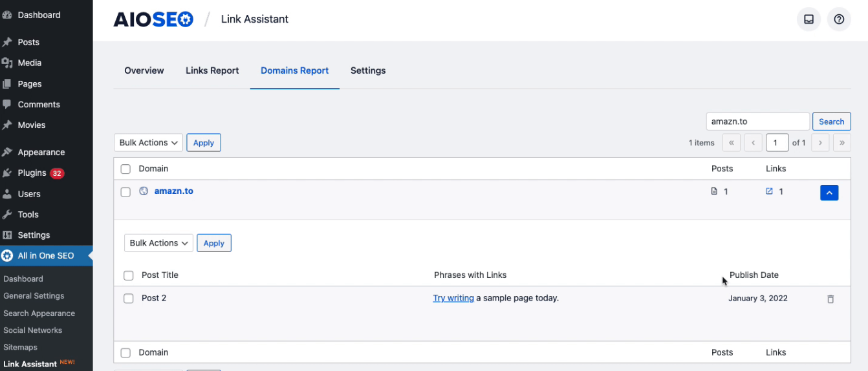This screenshot has width=868, height=371.
Task: Click the All in One SEO gear icon
Action: [7, 255]
